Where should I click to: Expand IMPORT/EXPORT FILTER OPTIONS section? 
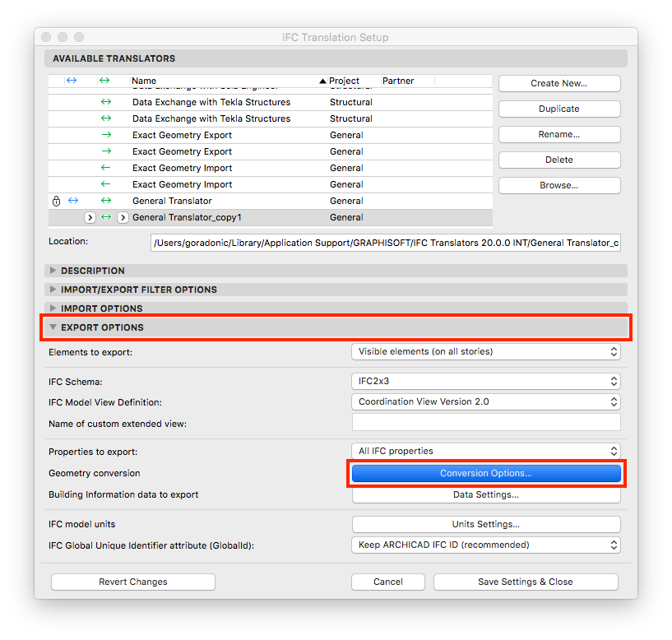(x=53, y=290)
